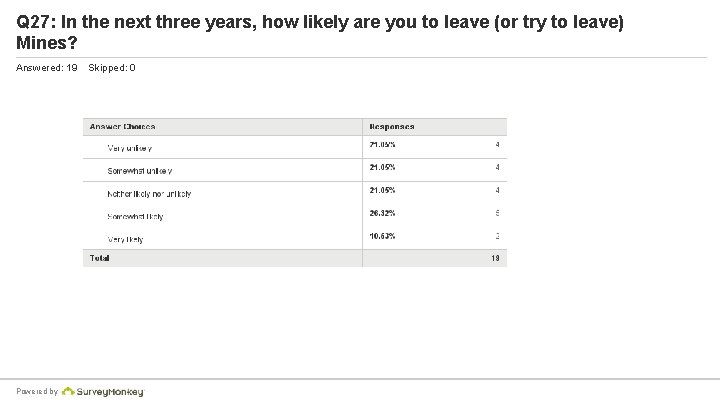
Task: Click the 'Answered: 19' count
Action: pyautogui.click(x=46, y=68)
